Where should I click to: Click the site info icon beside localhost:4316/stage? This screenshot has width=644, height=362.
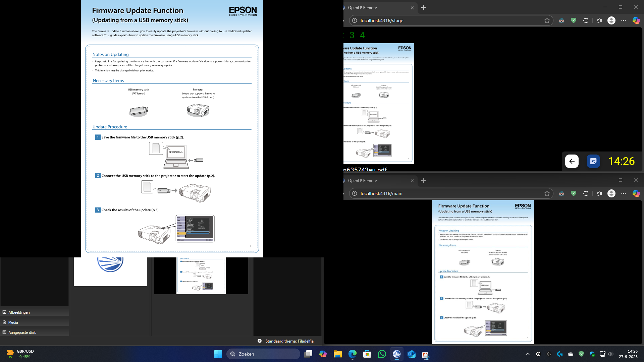pos(355,20)
